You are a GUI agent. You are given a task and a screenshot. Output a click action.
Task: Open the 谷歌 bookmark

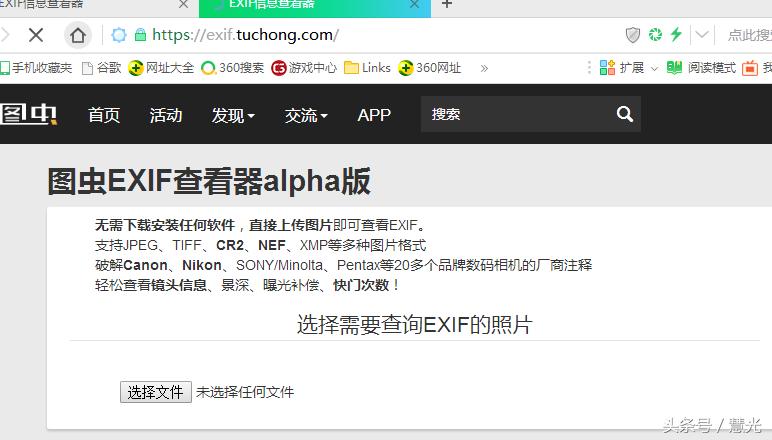101,68
